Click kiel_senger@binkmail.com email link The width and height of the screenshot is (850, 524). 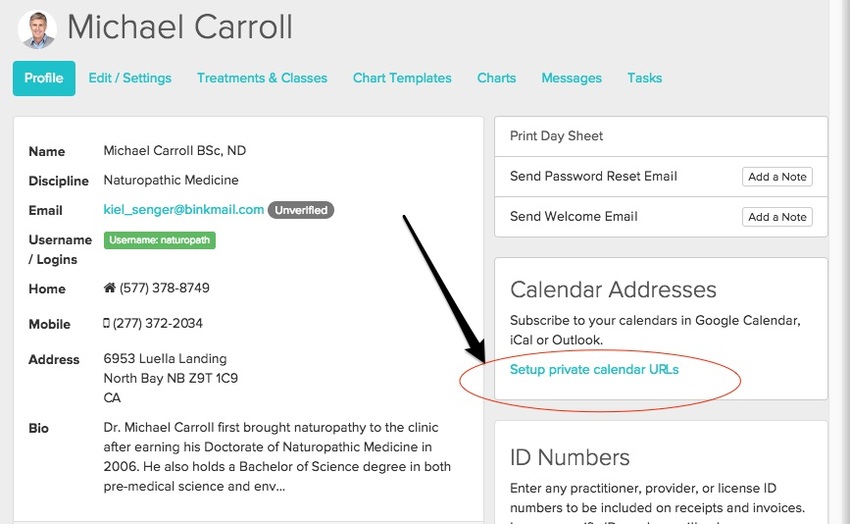(x=184, y=210)
